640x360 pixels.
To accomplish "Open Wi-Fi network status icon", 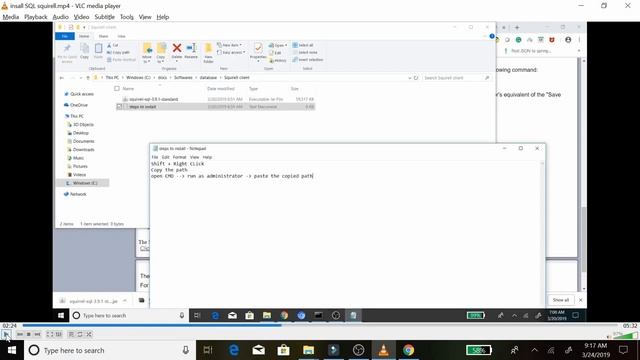I will tap(551, 350).
